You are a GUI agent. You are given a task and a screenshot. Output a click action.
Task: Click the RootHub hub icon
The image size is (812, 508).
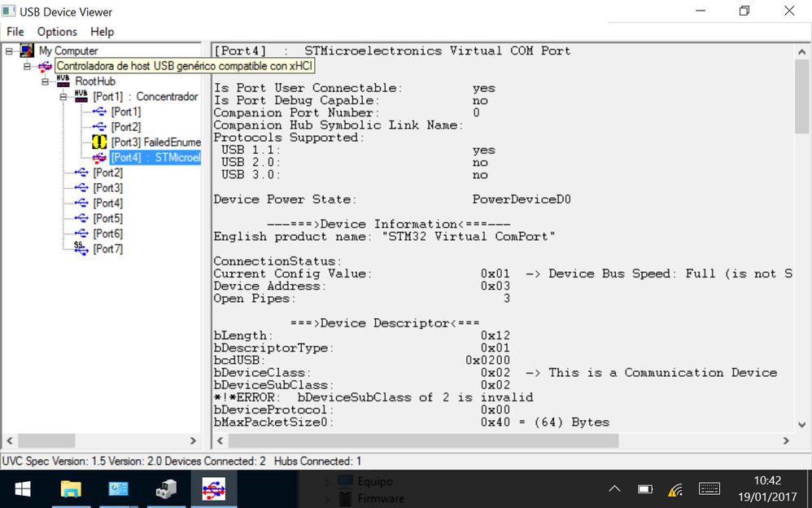pyautogui.click(x=63, y=81)
